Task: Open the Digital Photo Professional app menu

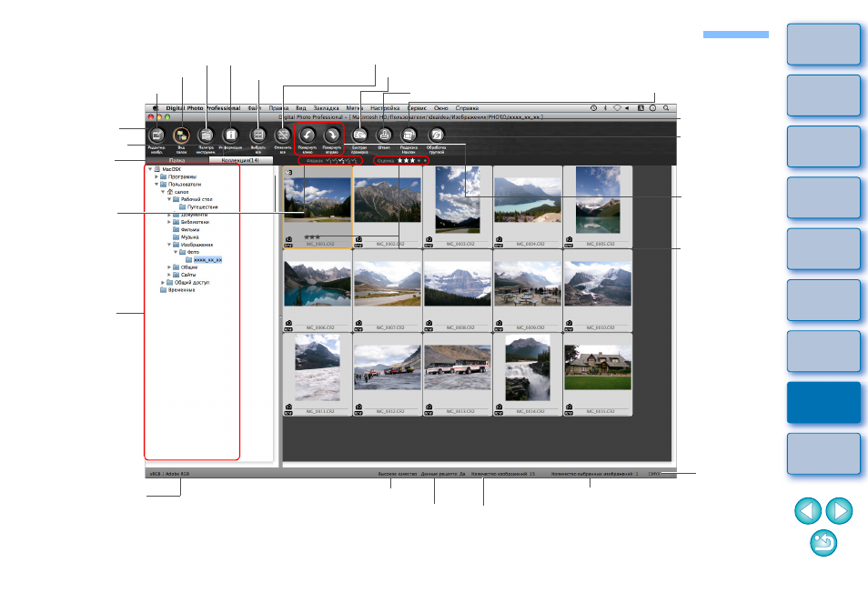Action: (x=203, y=108)
